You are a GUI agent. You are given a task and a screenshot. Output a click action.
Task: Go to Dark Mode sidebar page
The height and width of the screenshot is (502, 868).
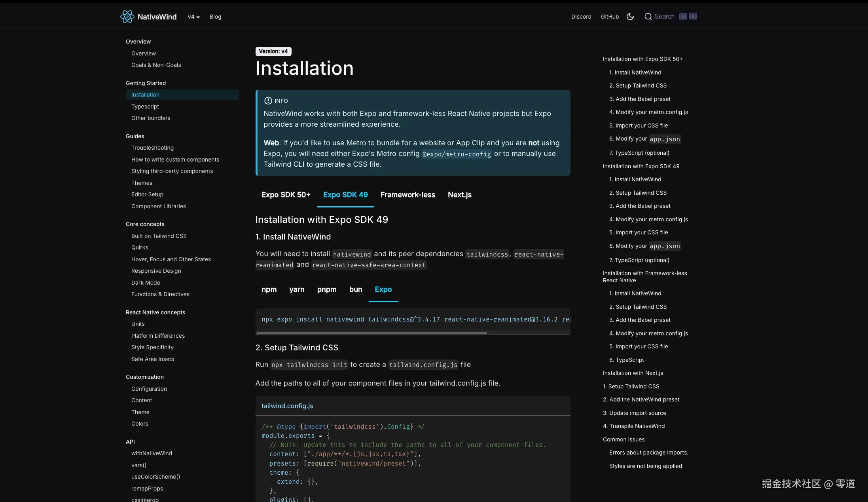(x=146, y=283)
